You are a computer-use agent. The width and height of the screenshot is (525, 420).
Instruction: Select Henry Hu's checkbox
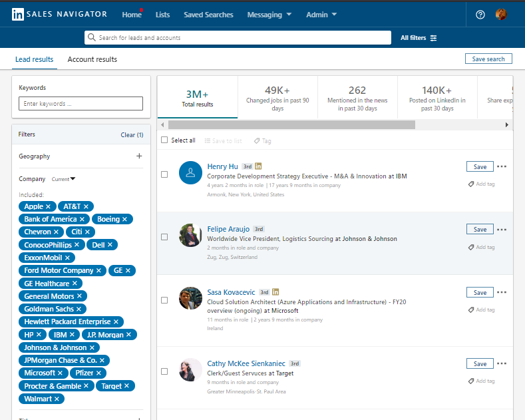click(164, 174)
